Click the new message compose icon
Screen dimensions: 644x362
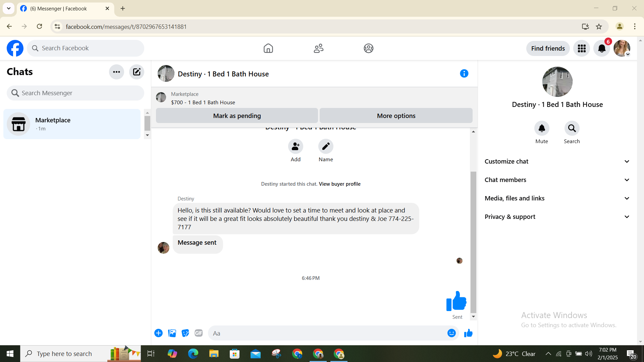[137, 72]
